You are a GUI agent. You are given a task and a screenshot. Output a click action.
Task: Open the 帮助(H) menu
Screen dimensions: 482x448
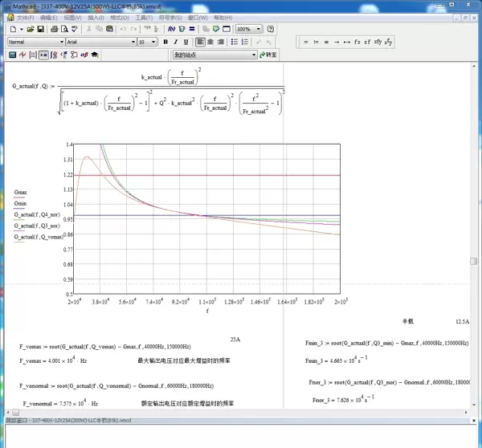pyautogui.click(x=222, y=17)
